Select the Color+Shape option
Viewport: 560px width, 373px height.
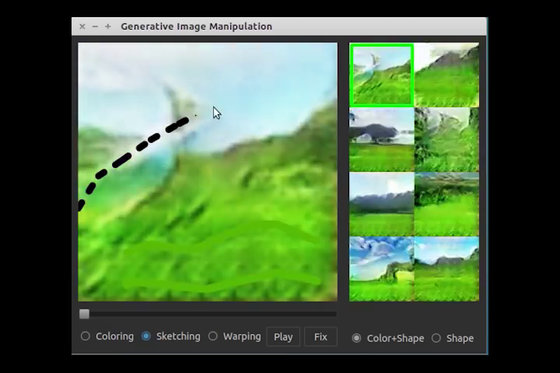tap(356, 338)
